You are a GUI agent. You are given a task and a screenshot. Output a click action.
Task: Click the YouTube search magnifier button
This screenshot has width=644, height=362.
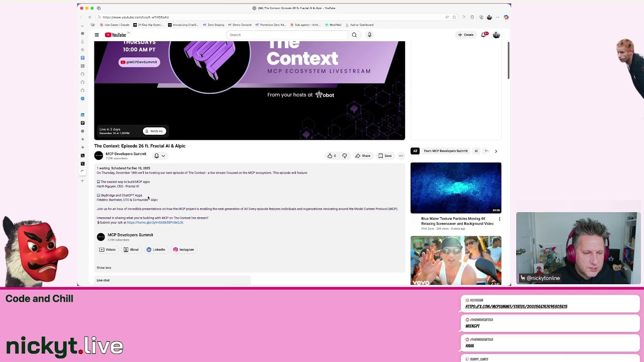coord(354,35)
